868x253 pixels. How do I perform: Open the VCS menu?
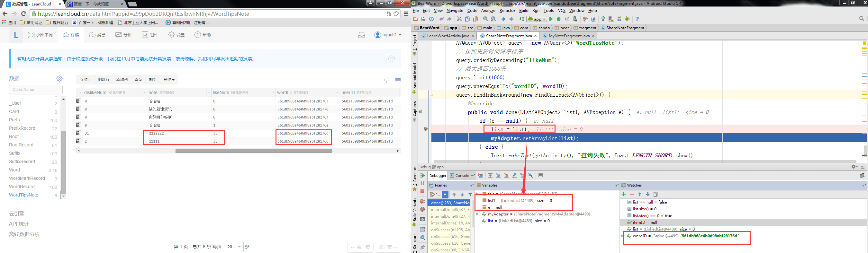[562, 11]
